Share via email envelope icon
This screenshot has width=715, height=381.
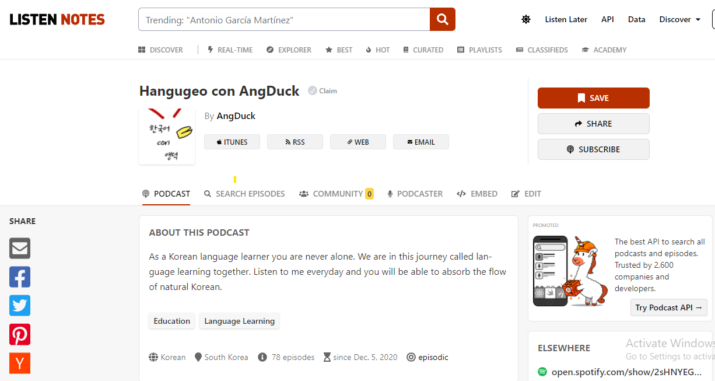click(x=20, y=248)
